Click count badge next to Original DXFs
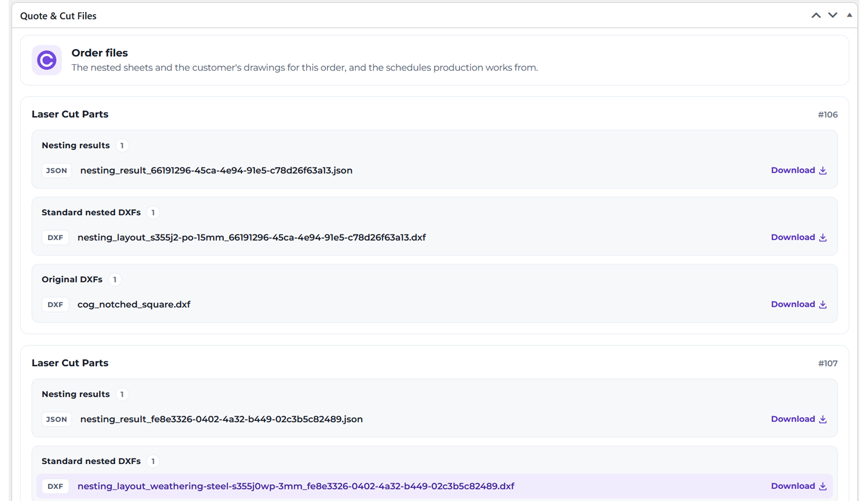Viewport: 868px width, 501px height. tap(115, 280)
